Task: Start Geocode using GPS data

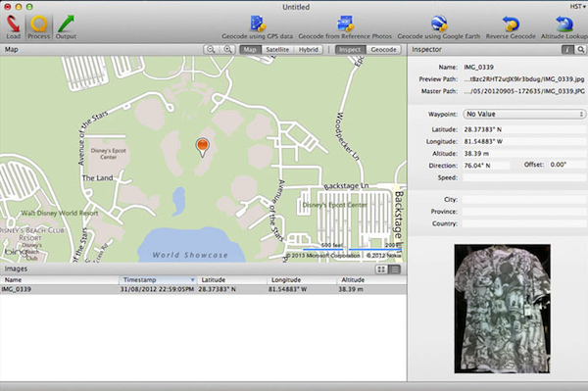Action: pyautogui.click(x=257, y=27)
